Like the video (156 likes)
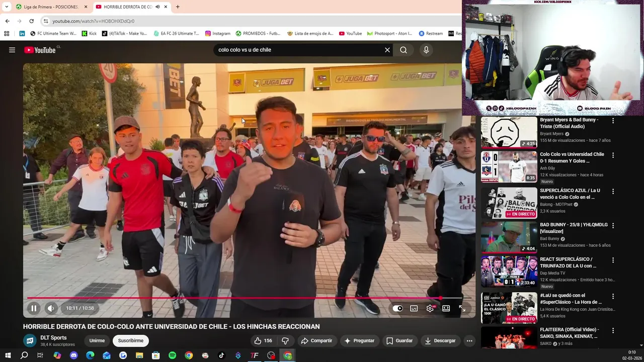This screenshot has height=362, width=644. (263, 341)
